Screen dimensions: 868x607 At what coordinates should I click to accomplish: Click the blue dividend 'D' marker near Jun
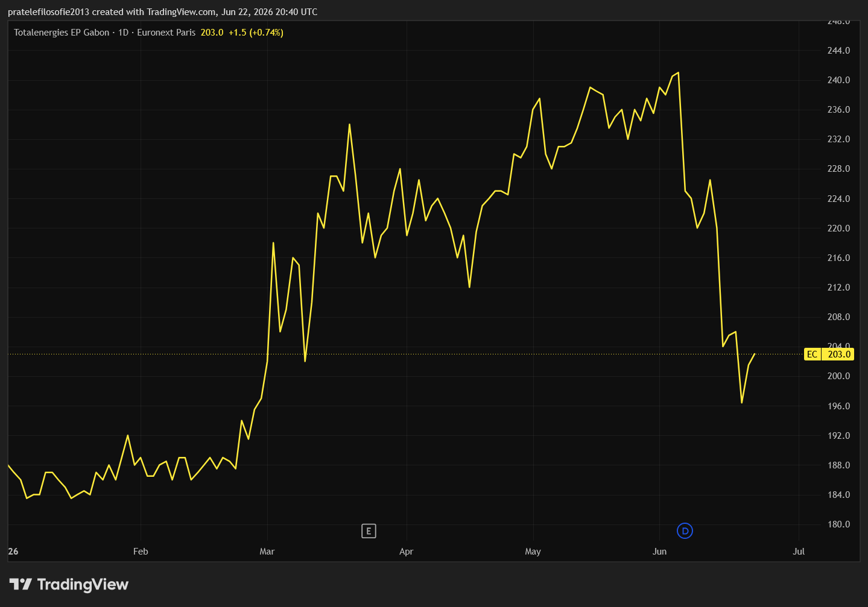685,531
